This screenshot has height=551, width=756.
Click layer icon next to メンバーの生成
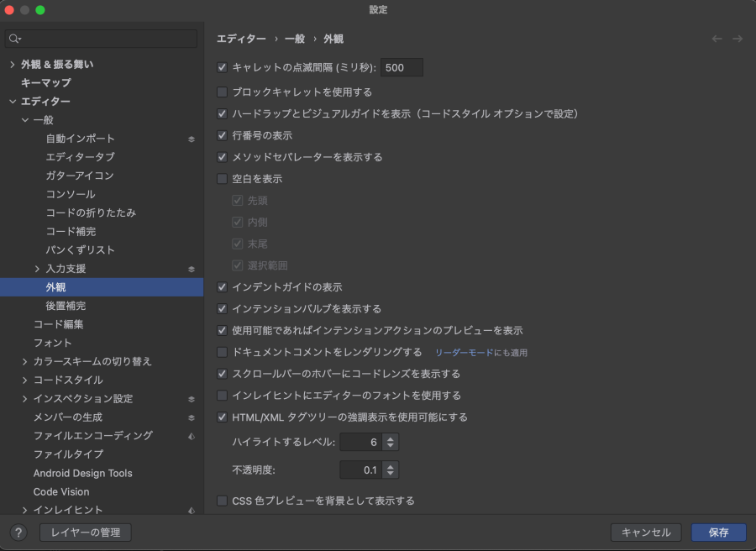coord(192,417)
